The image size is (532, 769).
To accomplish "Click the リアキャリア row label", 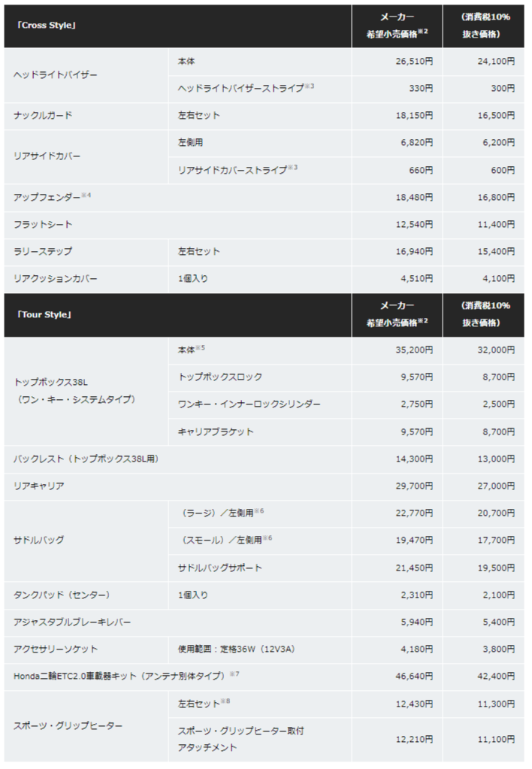I will point(38,486).
